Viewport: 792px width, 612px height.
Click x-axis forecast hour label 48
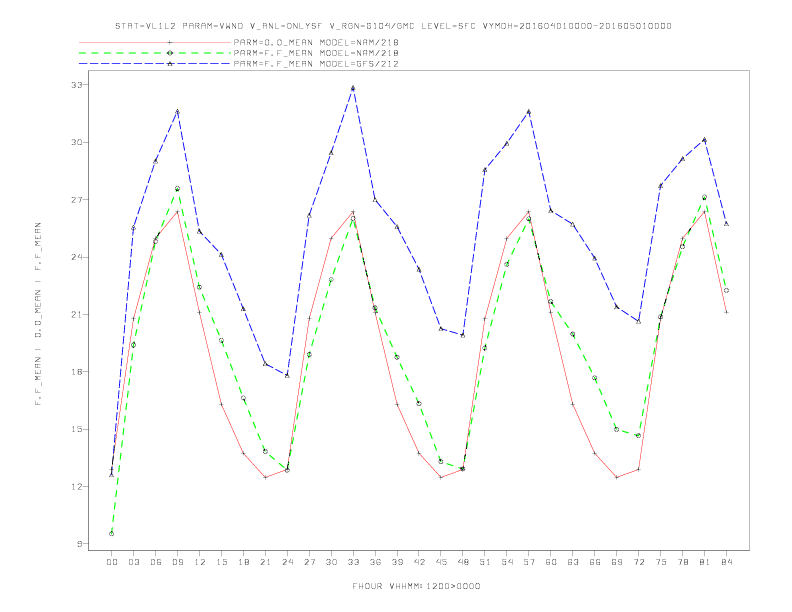click(x=463, y=562)
